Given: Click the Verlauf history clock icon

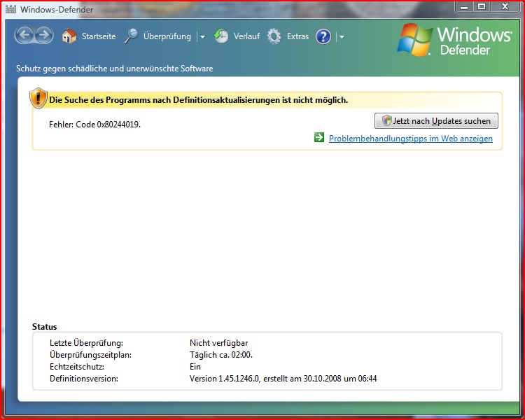Looking at the screenshot, I should coord(221,36).
